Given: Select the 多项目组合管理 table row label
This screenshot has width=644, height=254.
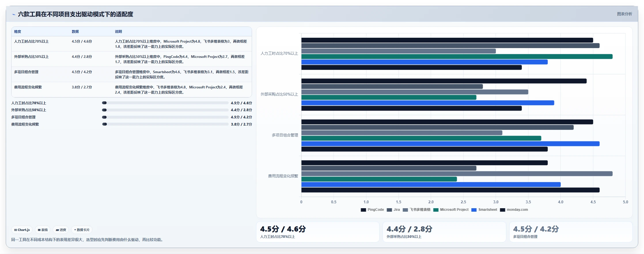Looking at the screenshot, I should coord(26,72).
